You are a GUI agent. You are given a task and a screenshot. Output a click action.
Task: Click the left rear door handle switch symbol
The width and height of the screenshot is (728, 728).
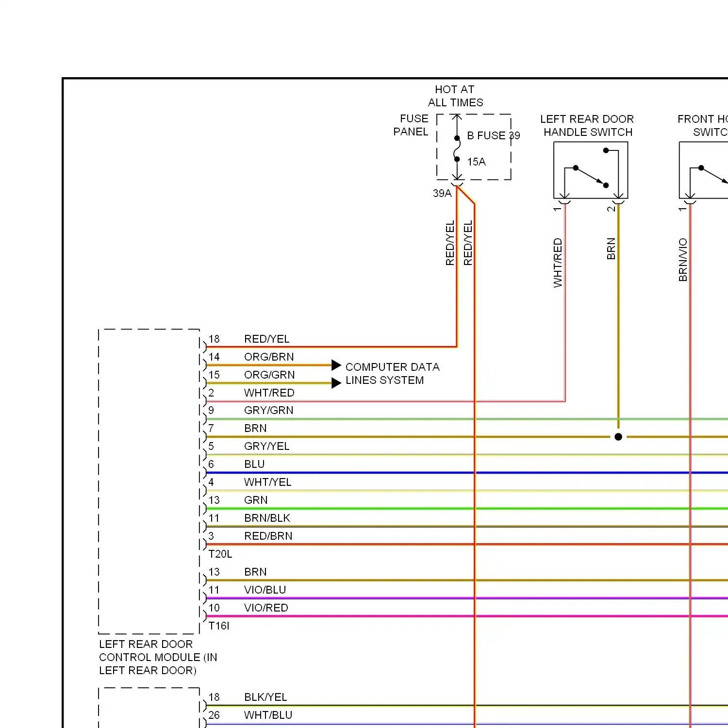591,170
